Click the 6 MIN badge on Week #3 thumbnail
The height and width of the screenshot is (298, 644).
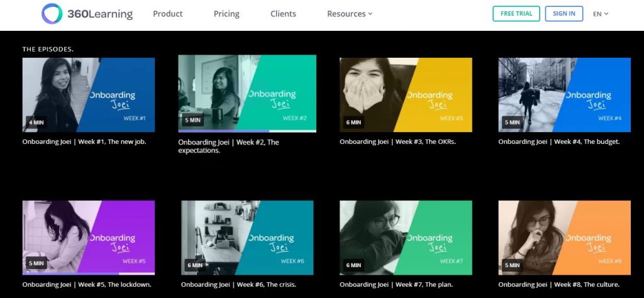(x=353, y=123)
